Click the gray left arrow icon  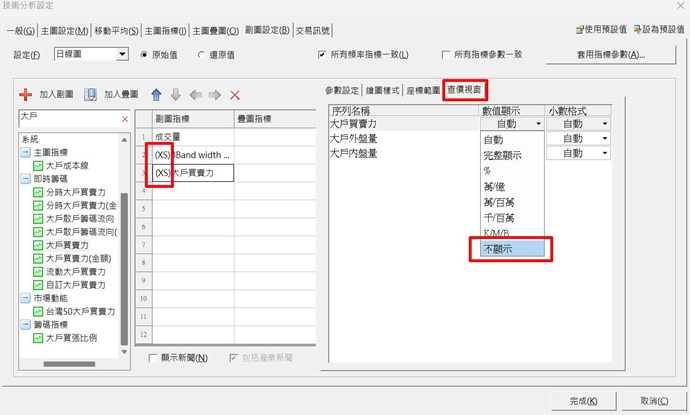[195, 95]
